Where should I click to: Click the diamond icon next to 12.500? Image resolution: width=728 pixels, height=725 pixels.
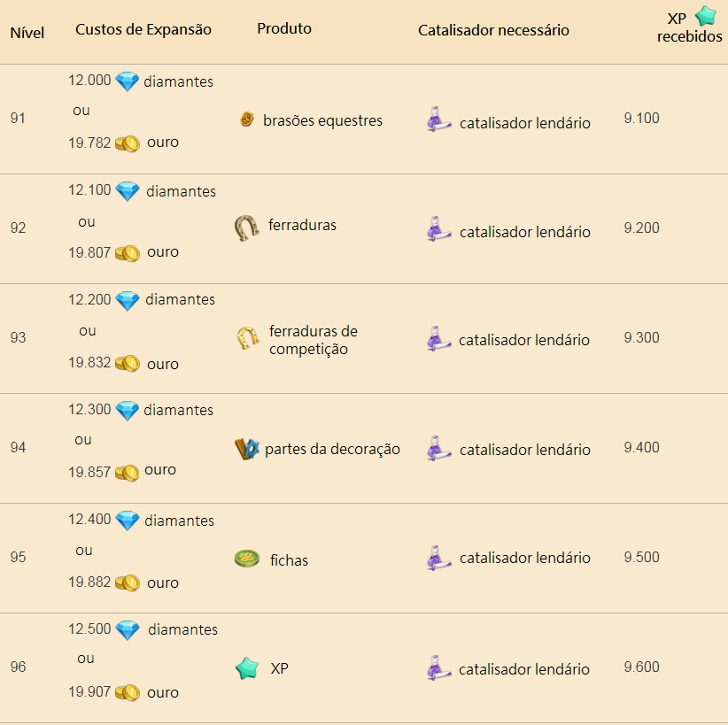point(128,630)
